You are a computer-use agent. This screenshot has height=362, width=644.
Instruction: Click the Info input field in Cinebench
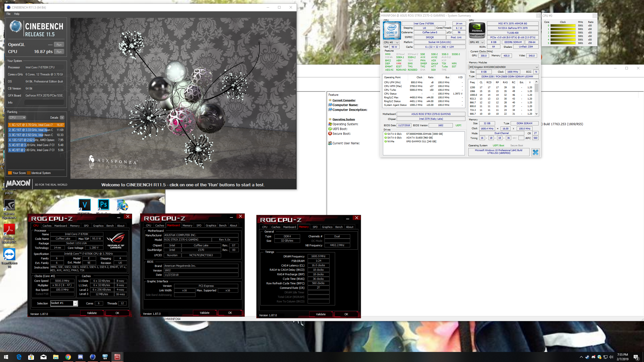coord(44,103)
